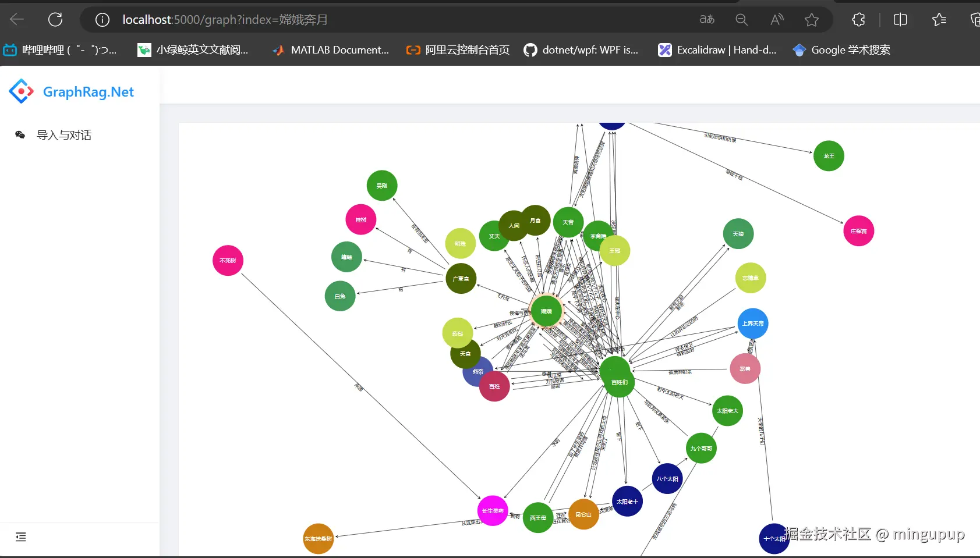This screenshot has width=980, height=558.
Task: Open the translate page icon
Action: pyautogui.click(x=707, y=20)
